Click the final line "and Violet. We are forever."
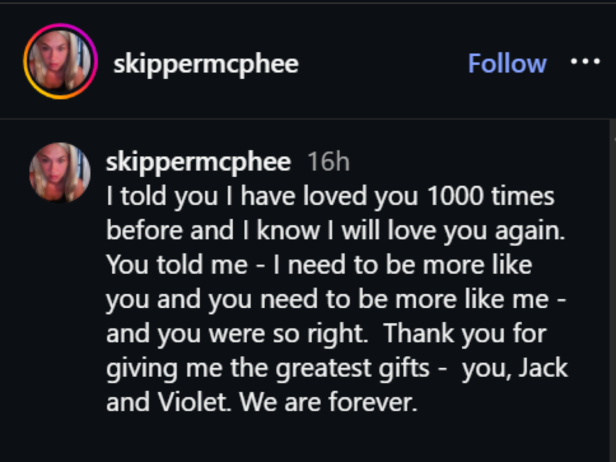This screenshot has width=616, height=462. (258, 403)
